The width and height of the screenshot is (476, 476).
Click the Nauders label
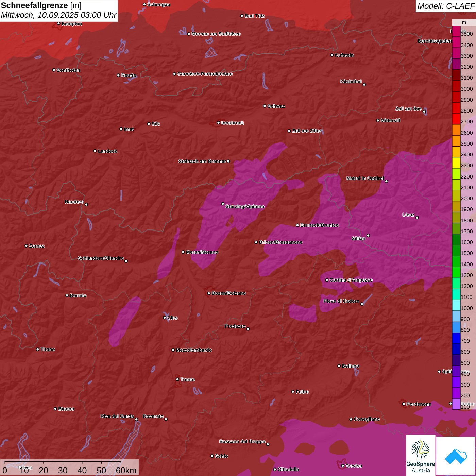tap(74, 202)
